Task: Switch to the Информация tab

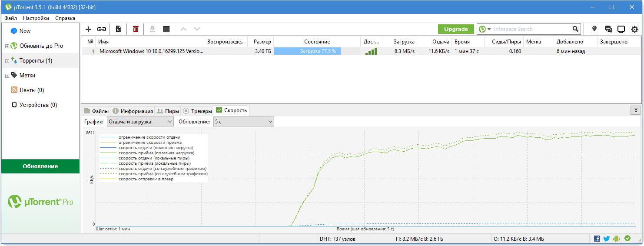Action: (x=133, y=111)
